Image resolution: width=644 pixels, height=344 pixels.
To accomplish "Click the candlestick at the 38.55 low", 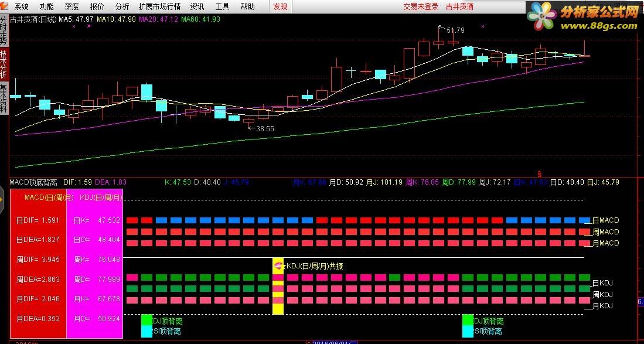I will click(x=248, y=121).
